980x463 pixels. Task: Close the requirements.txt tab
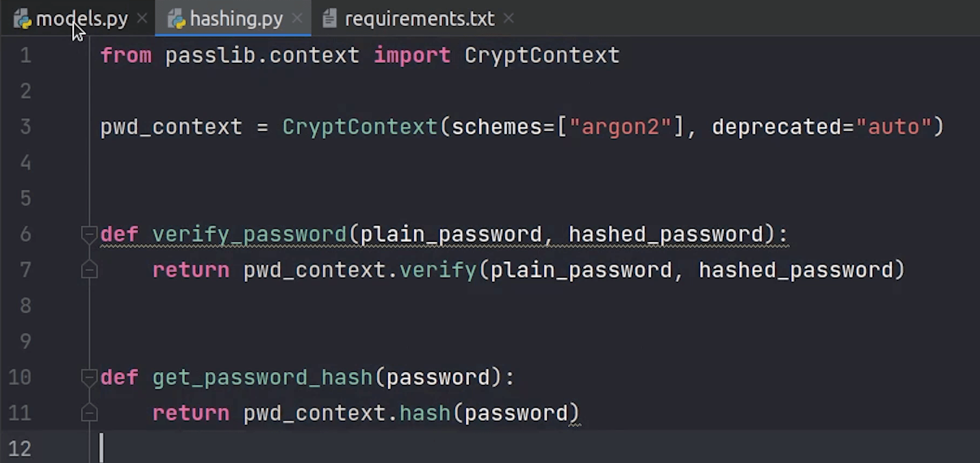tap(509, 19)
